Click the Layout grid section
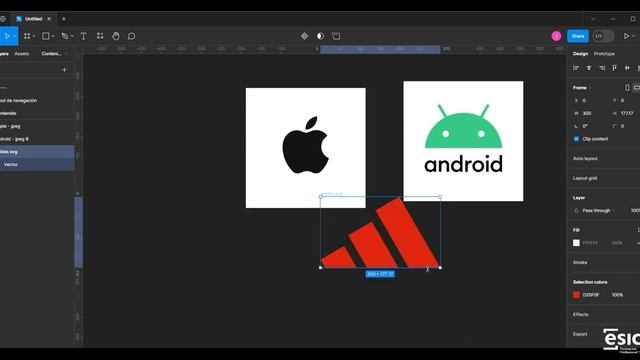This screenshot has height=360, width=640. pyautogui.click(x=585, y=178)
